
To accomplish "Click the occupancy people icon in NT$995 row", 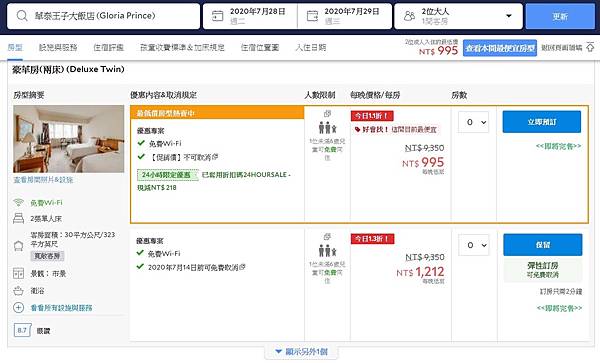I will (x=327, y=127).
